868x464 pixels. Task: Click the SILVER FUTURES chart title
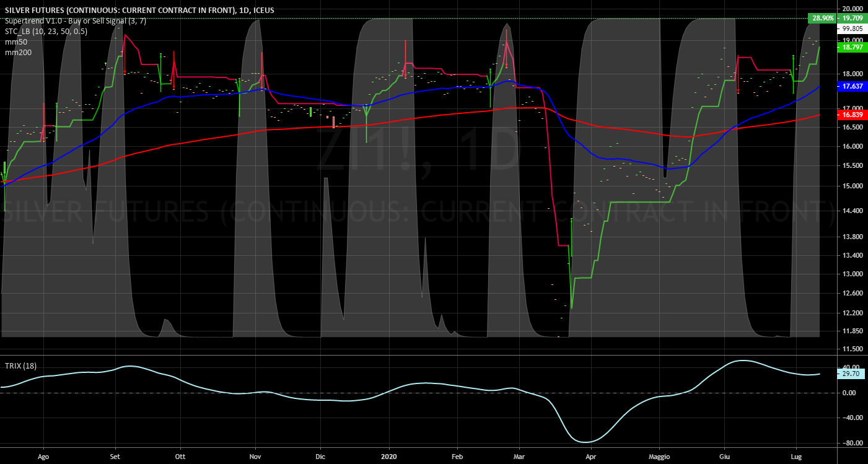point(139,11)
